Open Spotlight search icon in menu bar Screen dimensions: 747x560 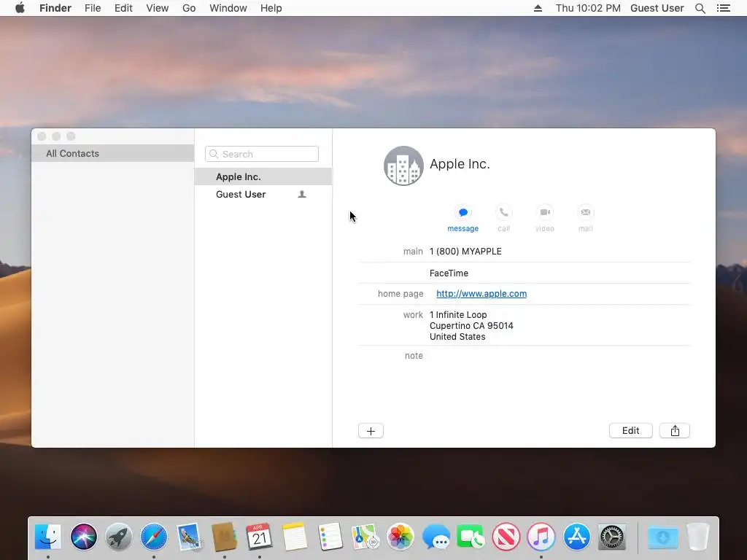coord(700,8)
